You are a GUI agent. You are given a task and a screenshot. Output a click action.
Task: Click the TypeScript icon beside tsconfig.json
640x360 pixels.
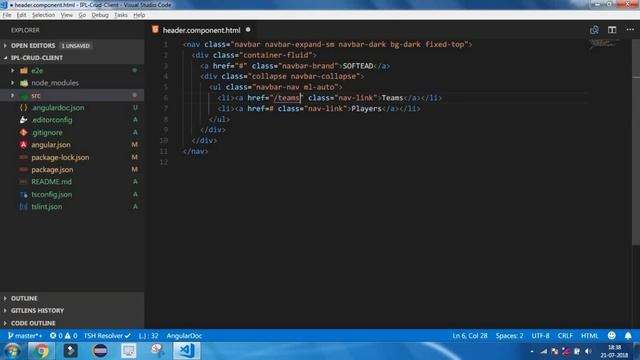pos(24,194)
